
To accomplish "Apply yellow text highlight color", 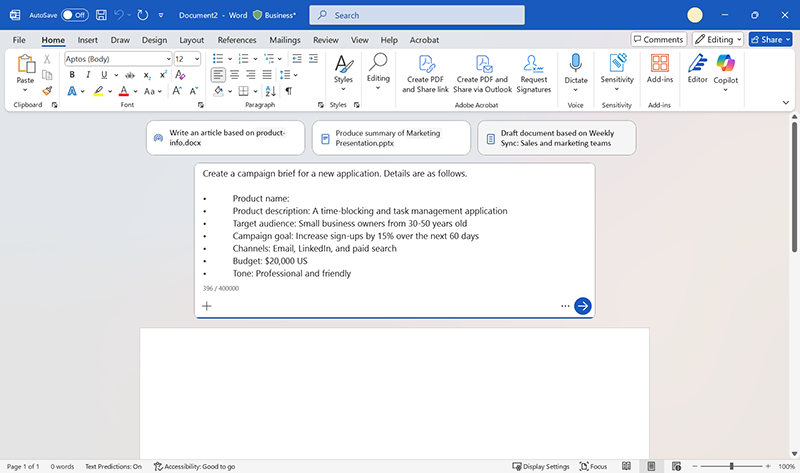I will pyautogui.click(x=98, y=91).
